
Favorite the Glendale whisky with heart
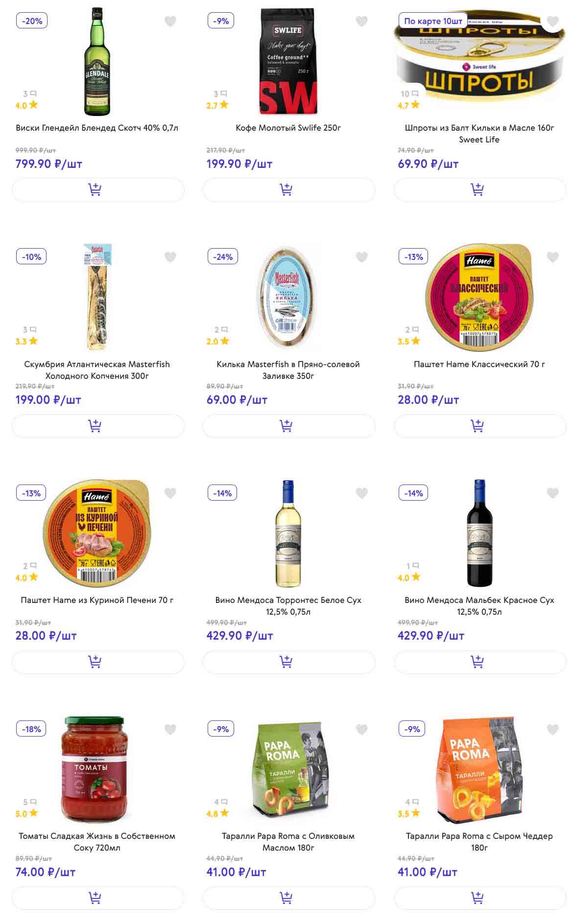pos(170,21)
